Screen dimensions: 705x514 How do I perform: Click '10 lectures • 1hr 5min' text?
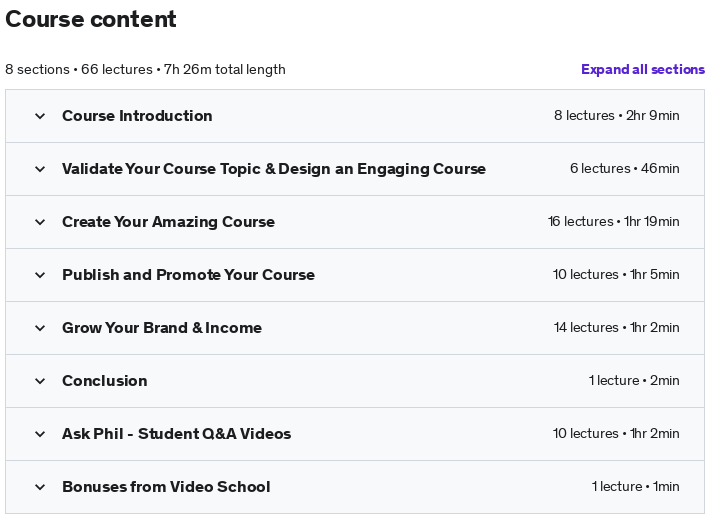(616, 274)
